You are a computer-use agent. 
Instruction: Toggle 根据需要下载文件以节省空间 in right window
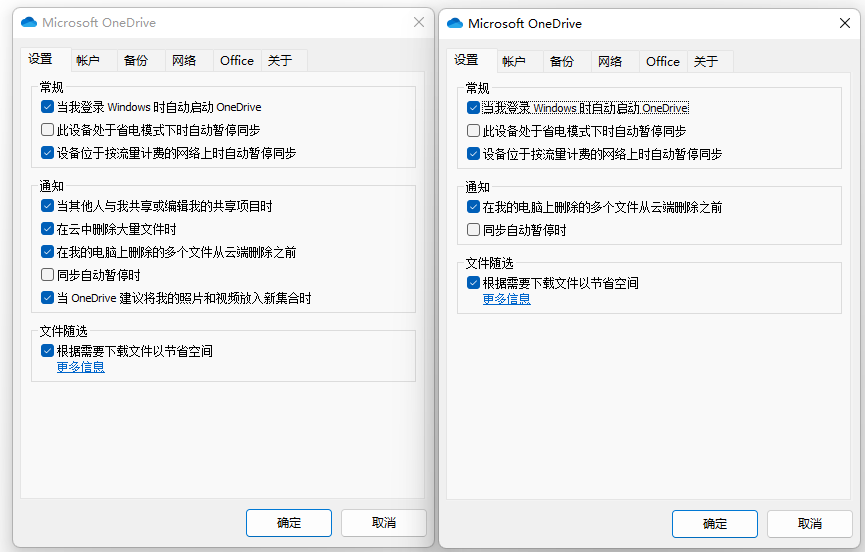[x=473, y=283]
